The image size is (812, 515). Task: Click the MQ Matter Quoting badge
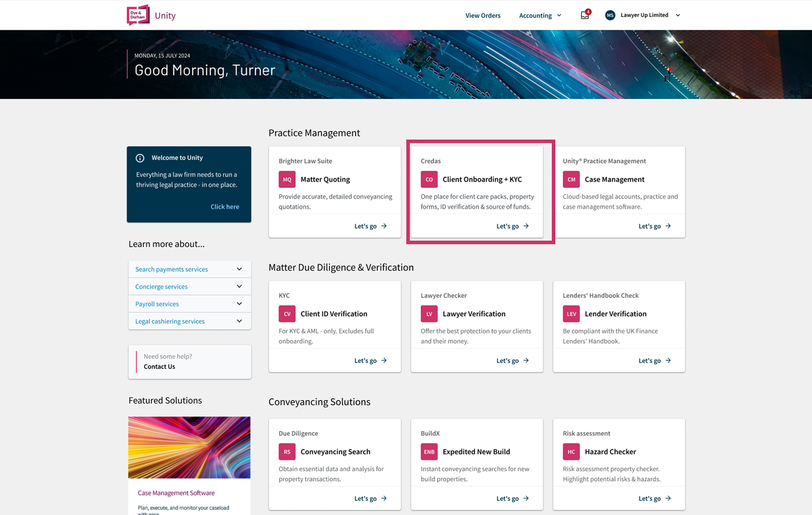click(x=287, y=179)
